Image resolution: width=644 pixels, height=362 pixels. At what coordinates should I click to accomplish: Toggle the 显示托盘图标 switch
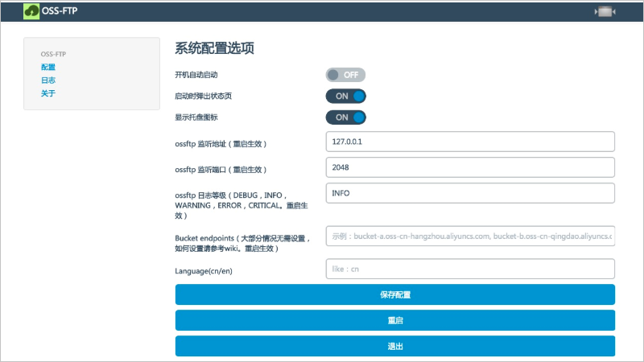point(345,117)
